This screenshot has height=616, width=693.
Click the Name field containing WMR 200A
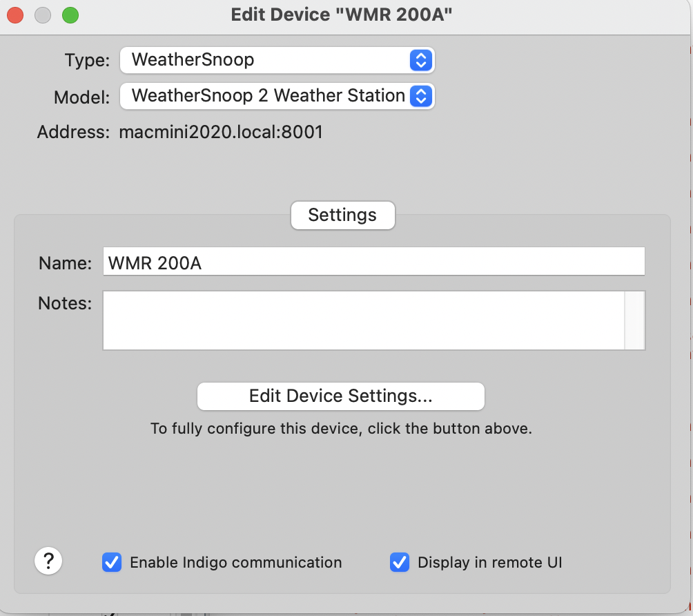coord(374,261)
